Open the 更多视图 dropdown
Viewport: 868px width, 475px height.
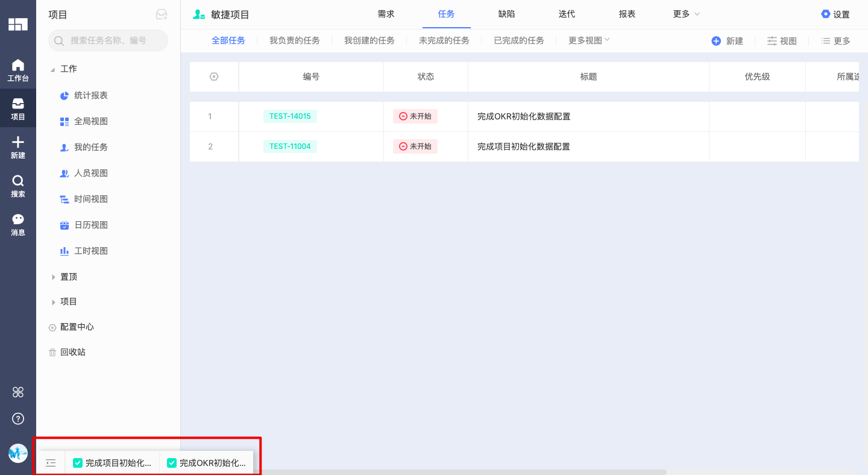click(589, 40)
